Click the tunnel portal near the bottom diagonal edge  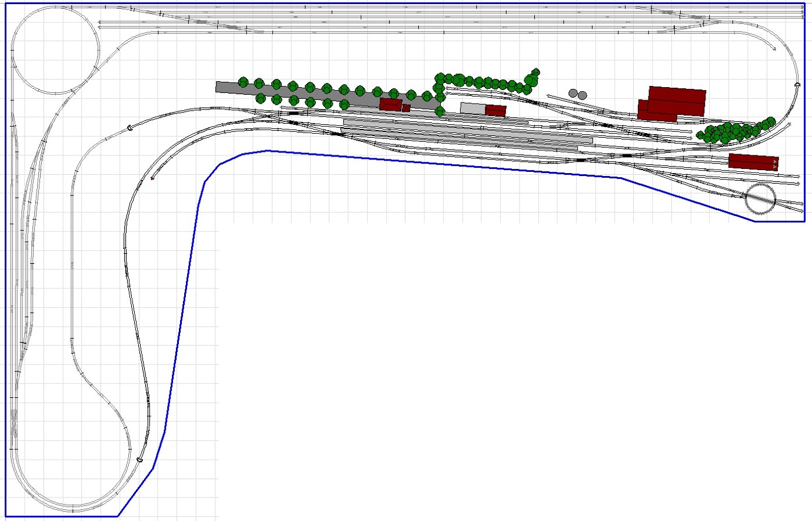[140, 459]
